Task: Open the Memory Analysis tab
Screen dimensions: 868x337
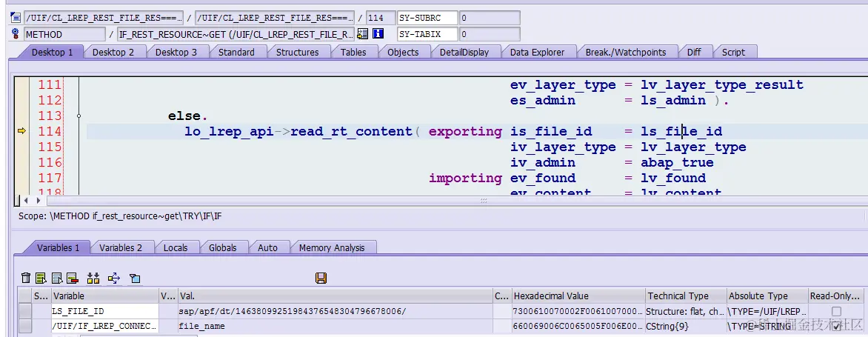Action: [x=332, y=247]
